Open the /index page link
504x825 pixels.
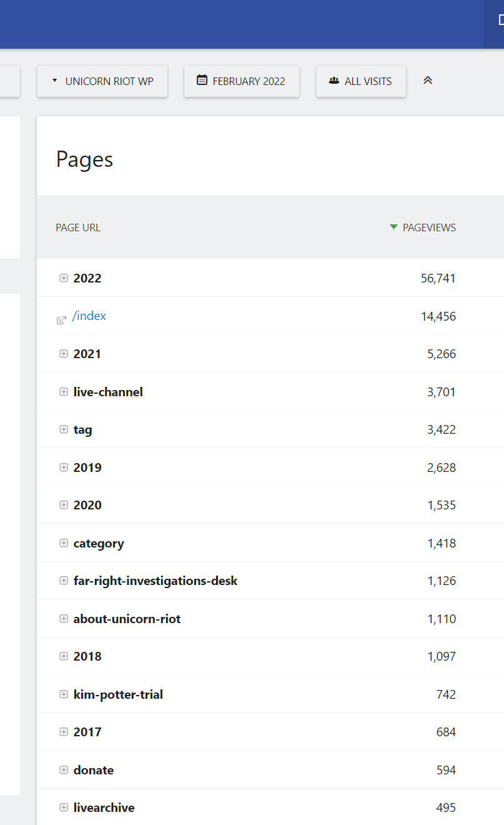click(89, 316)
